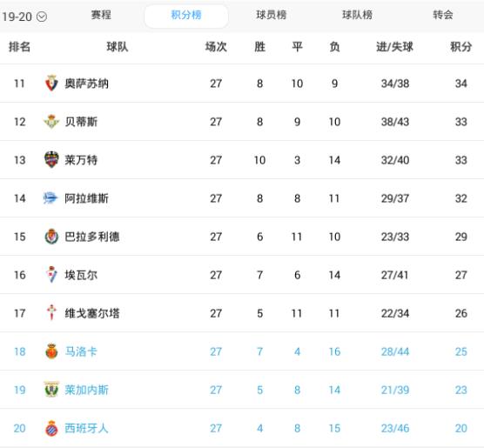This screenshot has width=484, height=448.
Task: Select the 积分榜 standings tab
Action: (186, 15)
